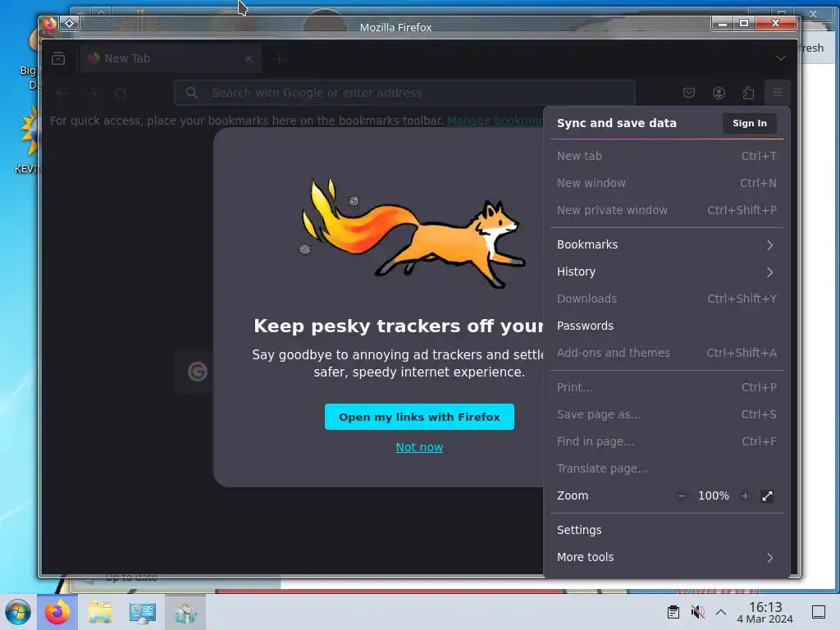Viewport: 840px width, 630px height.
Task: Expand the list all tabs chevron
Action: pos(781,58)
